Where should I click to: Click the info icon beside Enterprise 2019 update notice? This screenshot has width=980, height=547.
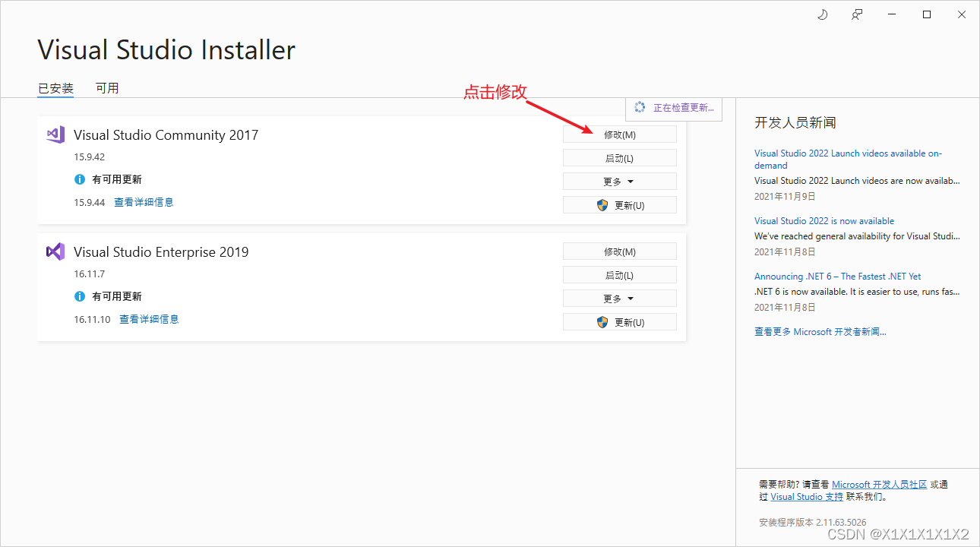point(80,296)
